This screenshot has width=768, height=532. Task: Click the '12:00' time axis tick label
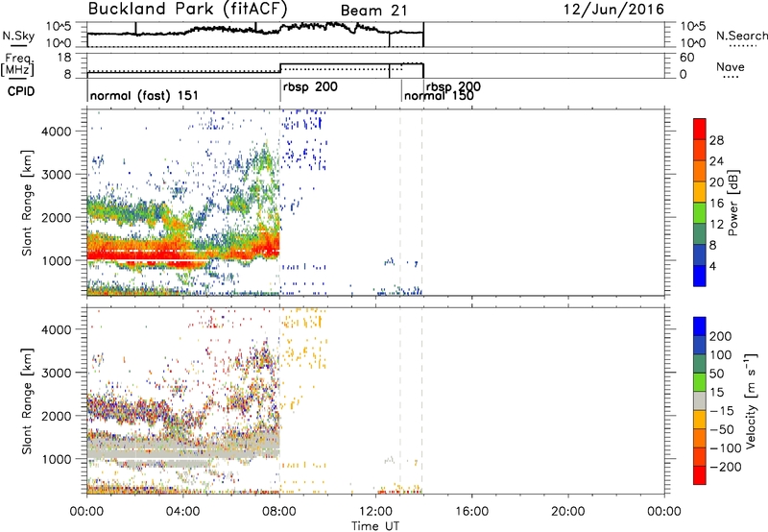tap(375, 512)
